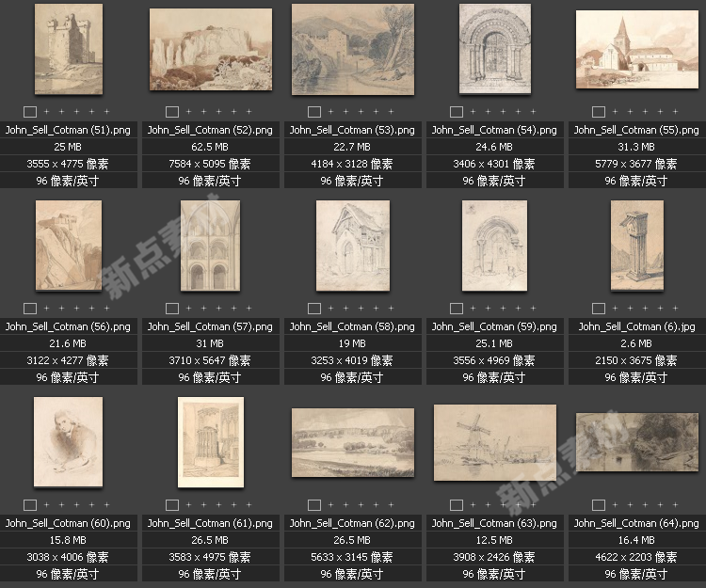Click the John_Sell_Cotman (53).png filename label
Screen dimensions: 706x588
click(352, 130)
